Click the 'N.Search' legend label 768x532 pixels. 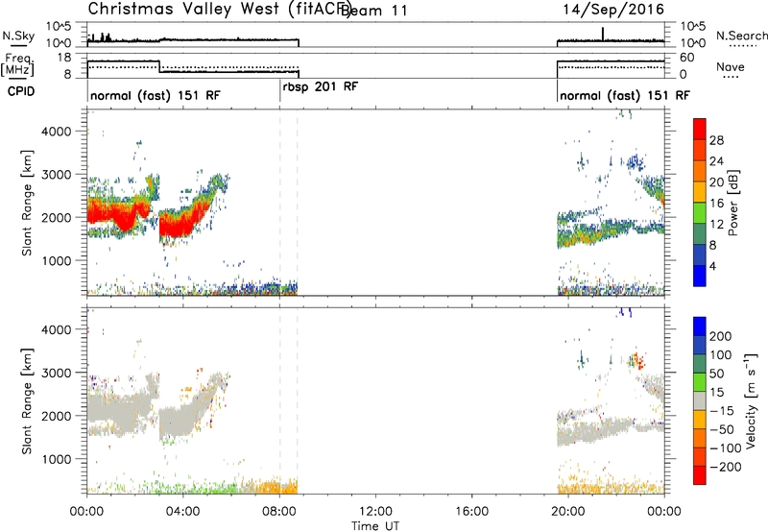coord(741,36)
